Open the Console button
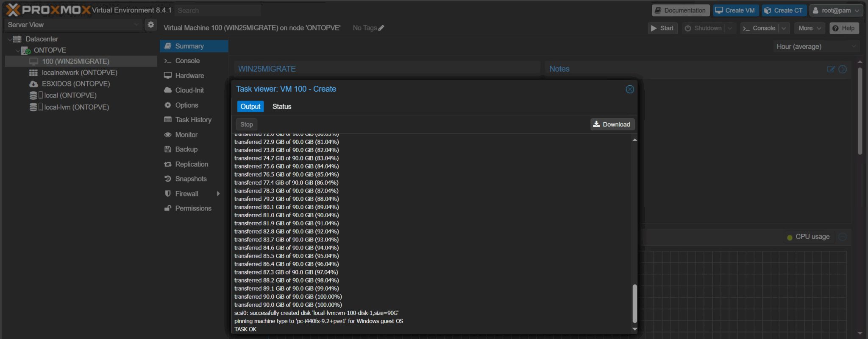The height and width of the screenshot is (339, 868). coord(759,28)
